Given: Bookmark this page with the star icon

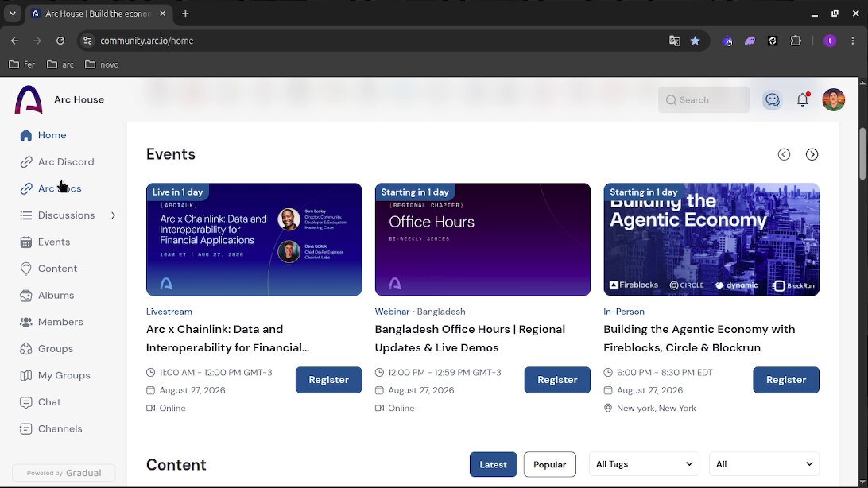Looking at the screenshot, I should point(696,41).
